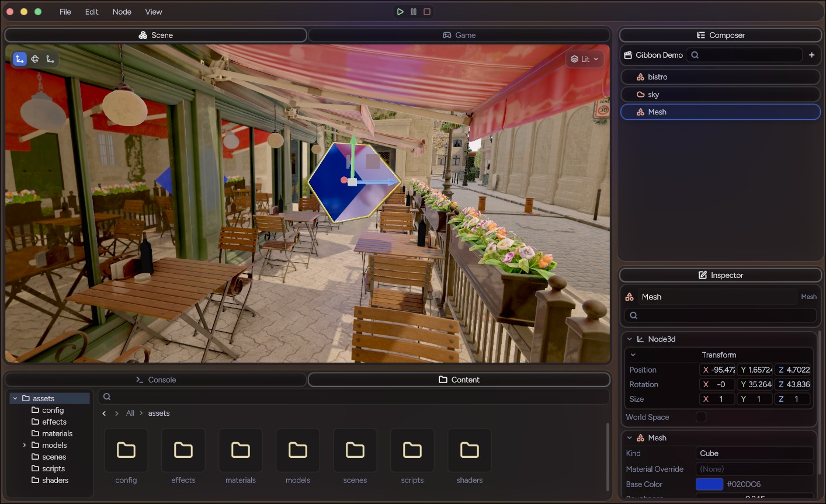Select the bistro node in Composer
The height and width of the screenshot is (504, 826).
pyautogui.click(x=720, y=77)
